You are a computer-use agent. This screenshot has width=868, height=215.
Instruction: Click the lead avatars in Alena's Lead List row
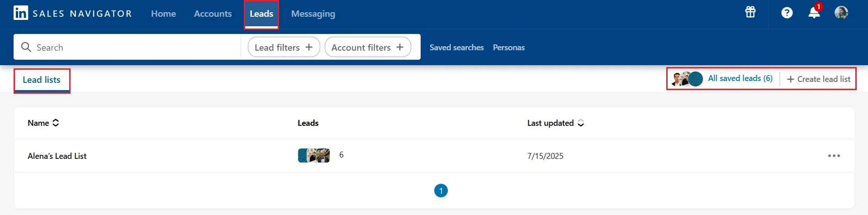(x=314, y=155)
